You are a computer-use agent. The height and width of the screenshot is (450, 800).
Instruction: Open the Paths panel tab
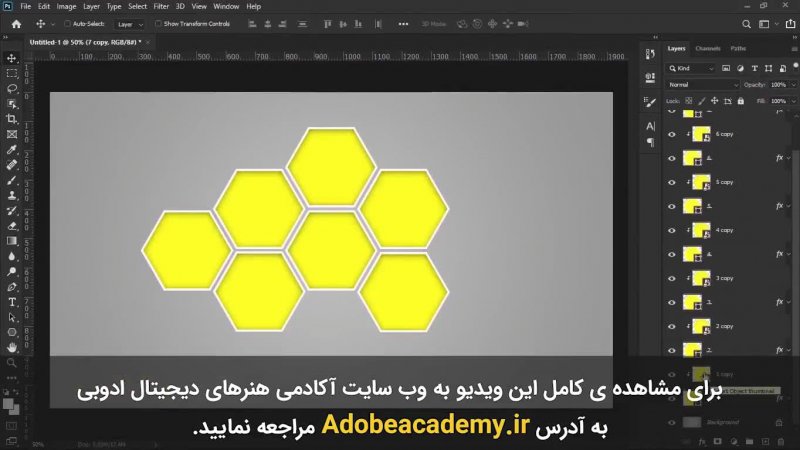[737, 48]
